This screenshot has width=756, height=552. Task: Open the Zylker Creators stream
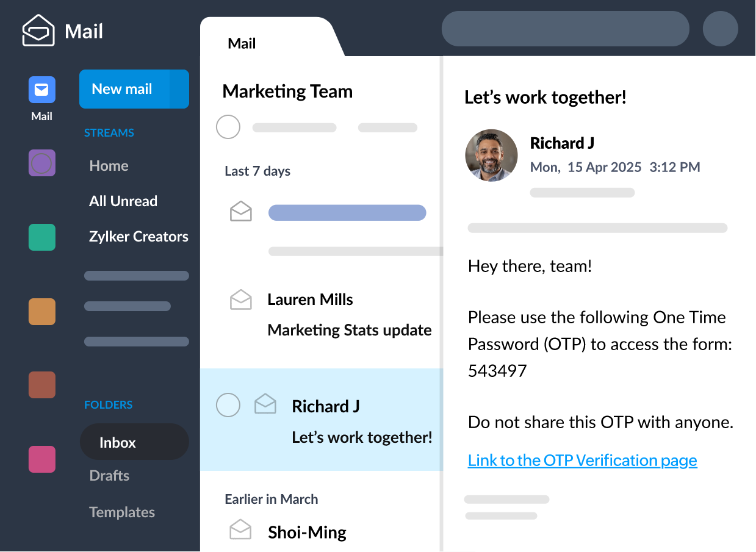pyautogui.click(x=139, y=237)
